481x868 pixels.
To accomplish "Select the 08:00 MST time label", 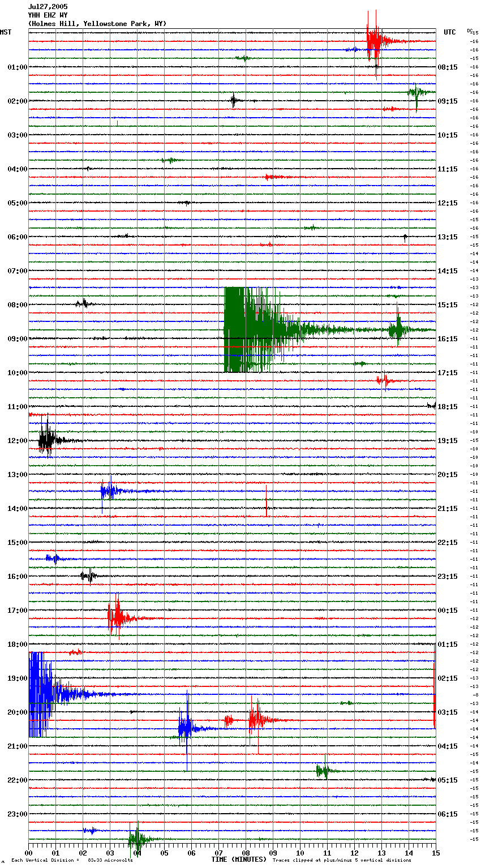I will [18, 305].
